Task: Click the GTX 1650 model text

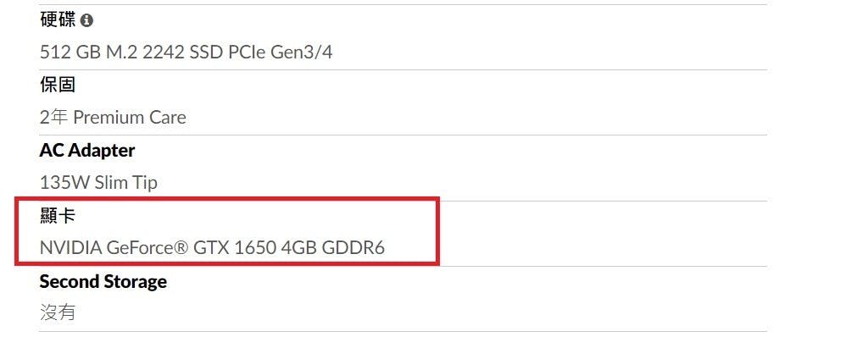Action: tap(235, 248)
